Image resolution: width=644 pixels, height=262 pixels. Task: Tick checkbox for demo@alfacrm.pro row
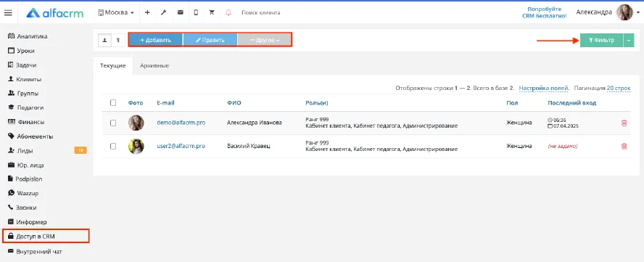(x=113, y=123)
